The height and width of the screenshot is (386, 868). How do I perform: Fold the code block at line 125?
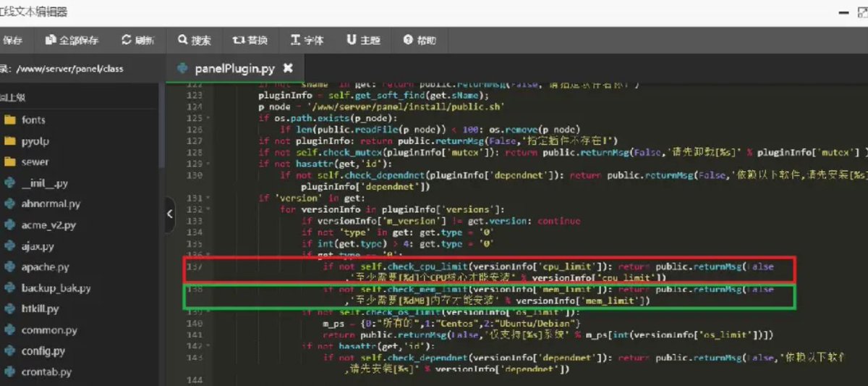[x=208, y=117]
